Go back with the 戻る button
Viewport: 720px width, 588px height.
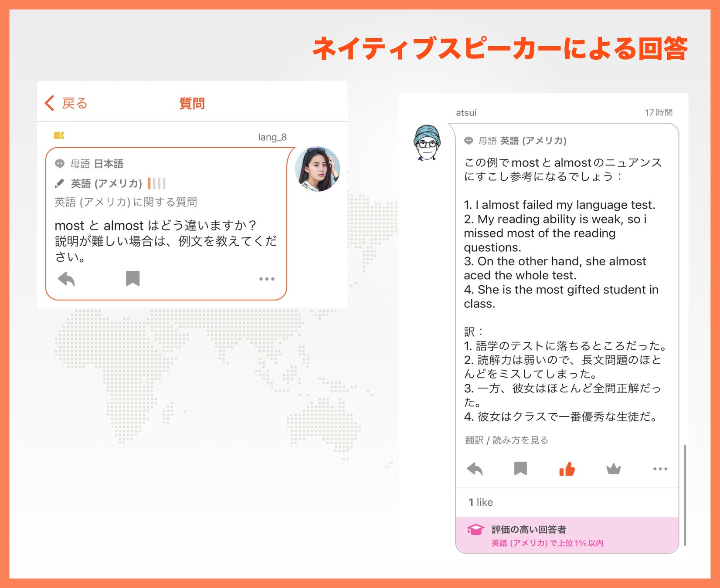[66, 103]
